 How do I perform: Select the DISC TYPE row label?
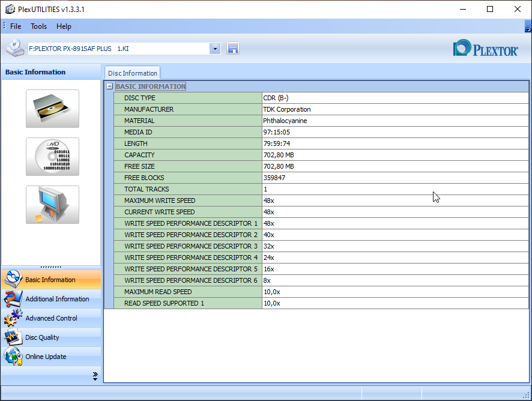[140, 98]
